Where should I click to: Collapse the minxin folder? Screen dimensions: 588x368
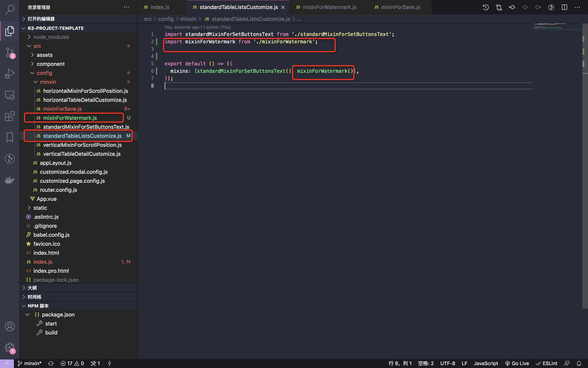pyautogui.click(x=78, y=82)
